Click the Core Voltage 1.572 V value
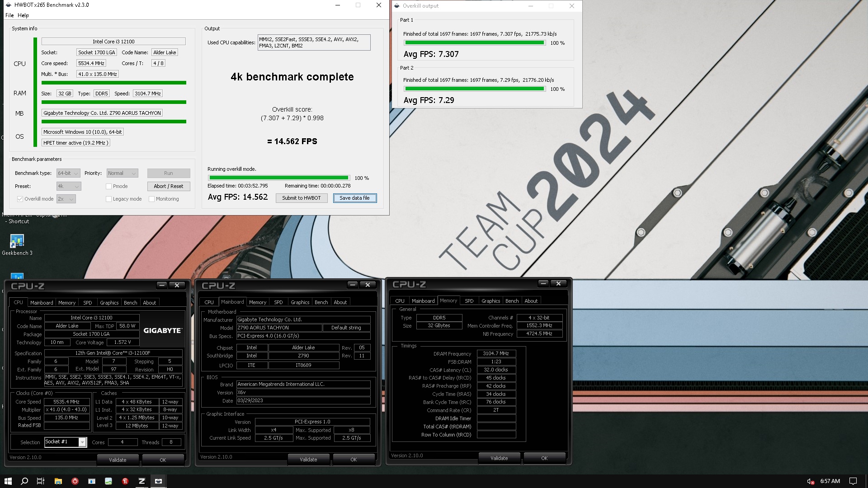Viewport: 868px width, 488px height. click(123, 343)
